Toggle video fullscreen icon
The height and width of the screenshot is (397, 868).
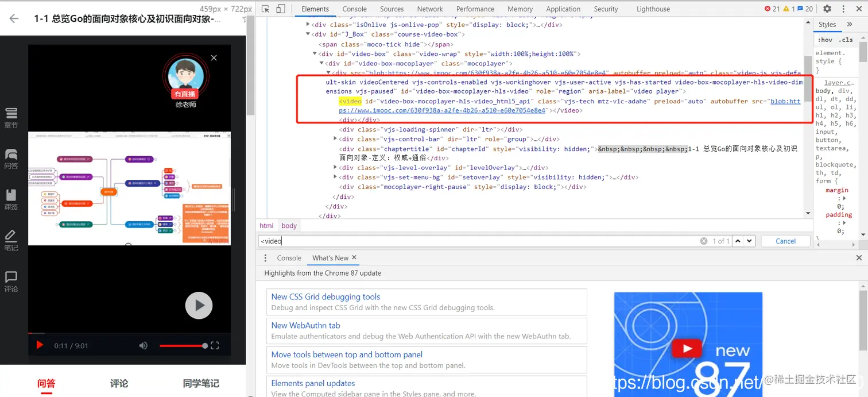[x=215, y=345]
